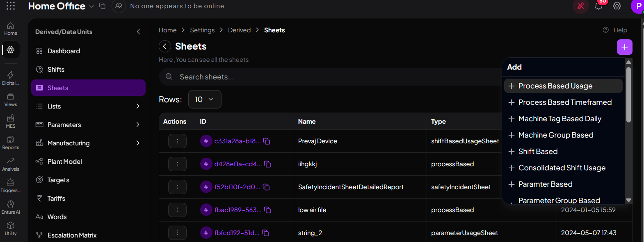Open Reports in left rail

11,142
